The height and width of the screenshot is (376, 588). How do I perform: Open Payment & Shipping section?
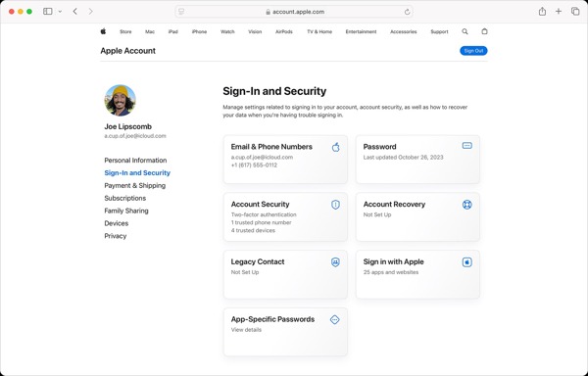134,185
